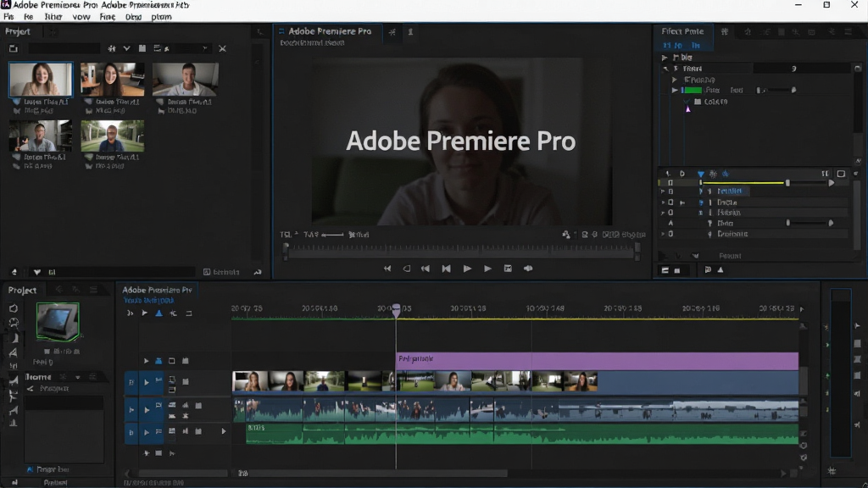Open the 'ptom' menu in the menu bar
Image resolution: width=868 pixels, height=488 pixels.
click(x=161, y=17)
